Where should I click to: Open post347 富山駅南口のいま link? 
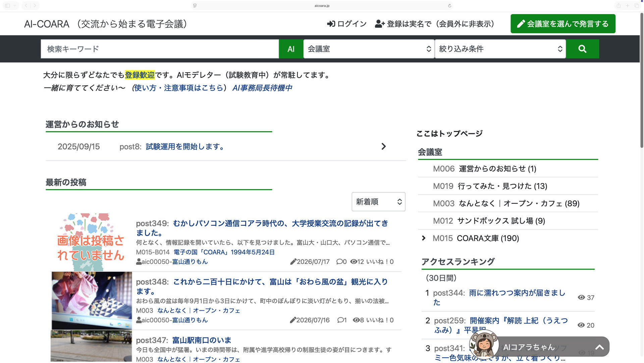tap(202, 340)
